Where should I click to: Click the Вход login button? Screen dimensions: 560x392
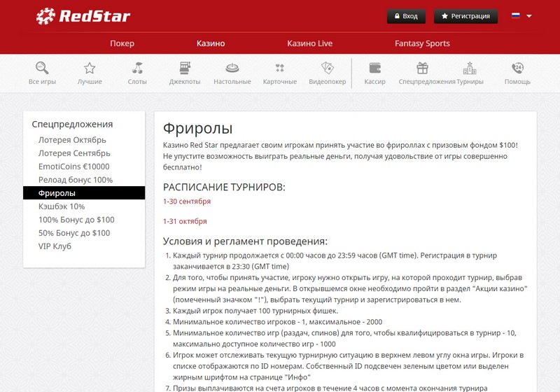click(x=406, y=16)
